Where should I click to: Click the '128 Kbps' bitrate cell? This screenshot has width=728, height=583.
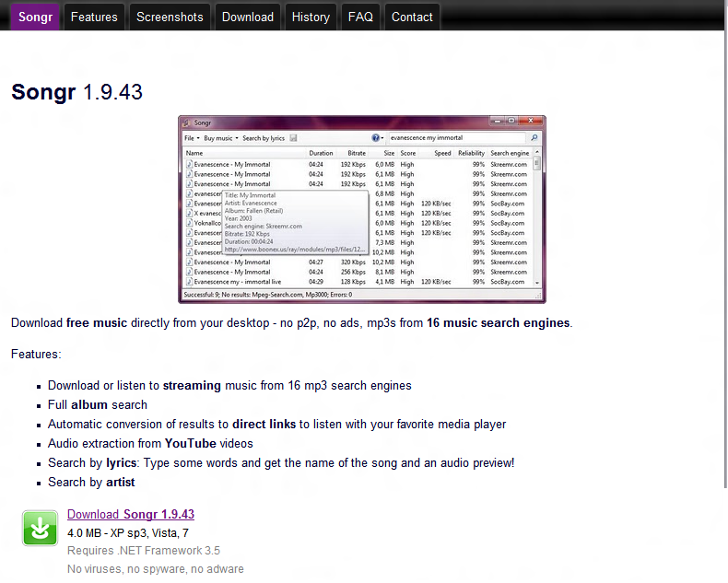[353, 281]
